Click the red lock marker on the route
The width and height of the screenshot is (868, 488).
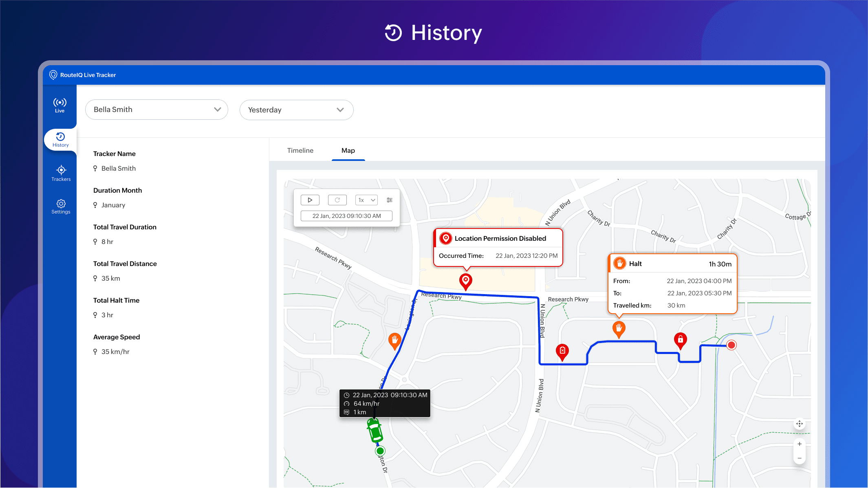(680, 340)
